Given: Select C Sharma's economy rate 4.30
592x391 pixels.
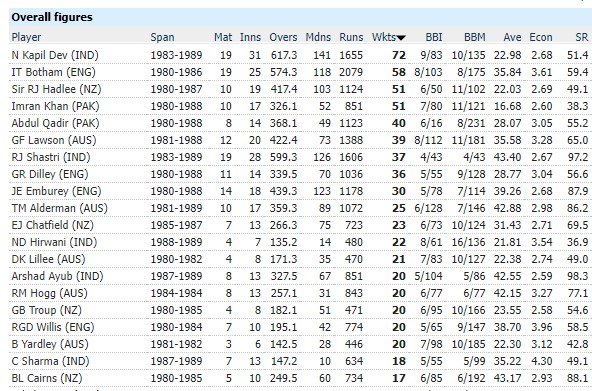Looking at the screenshot, I should pyautogui.click(x=542, y=361).
